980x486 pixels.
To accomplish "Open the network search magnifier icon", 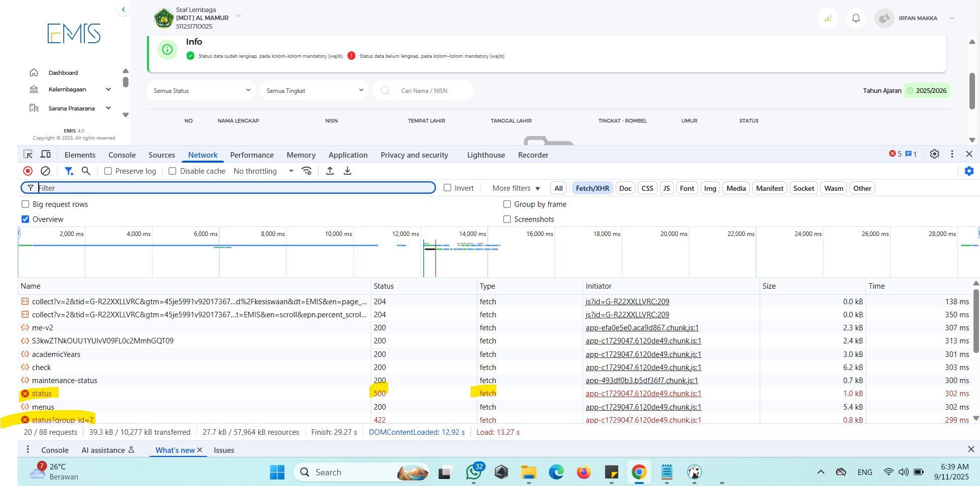I will [86, 171].
